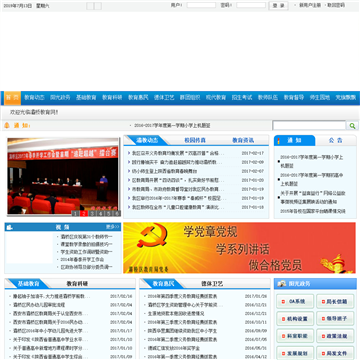The width and height of the screenshot is (360, 360).
Task: Switch to the 通知 tab
Action: (x=294, y=141)
